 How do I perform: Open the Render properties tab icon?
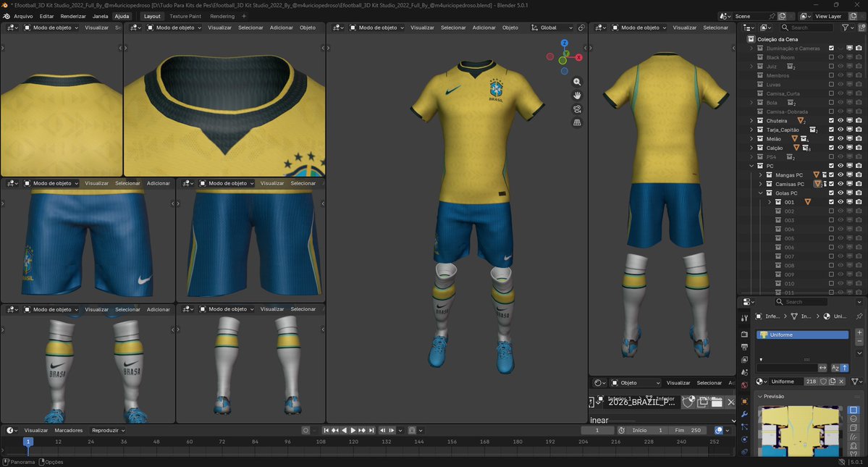[744, 335]
